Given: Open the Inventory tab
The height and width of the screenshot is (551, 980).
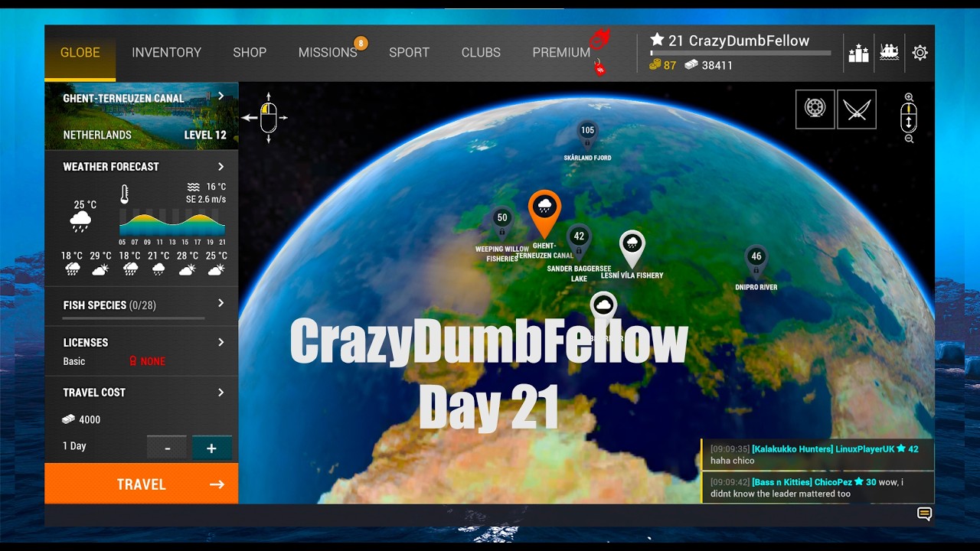Looking at the screenshot, I should [166, 53].
